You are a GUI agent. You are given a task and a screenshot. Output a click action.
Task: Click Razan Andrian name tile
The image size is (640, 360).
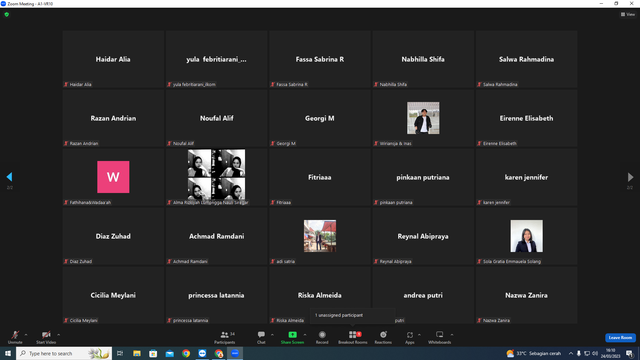click(x=113, y=118)
